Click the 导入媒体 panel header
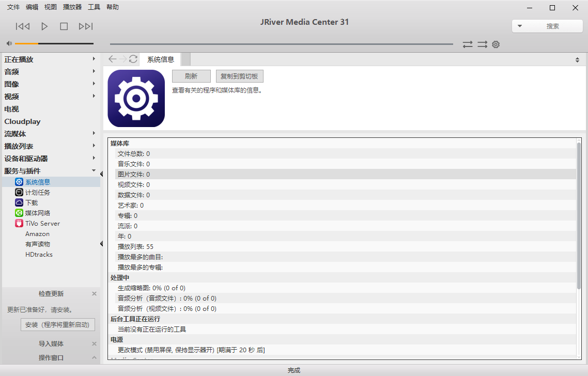The width and height of the screenshot is (588, 376). tap(51, 344)
